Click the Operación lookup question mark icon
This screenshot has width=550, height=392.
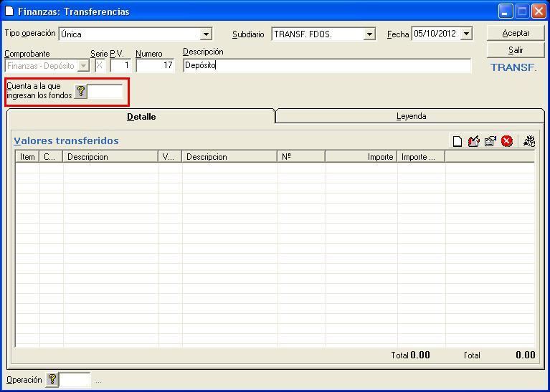(52, 380)
